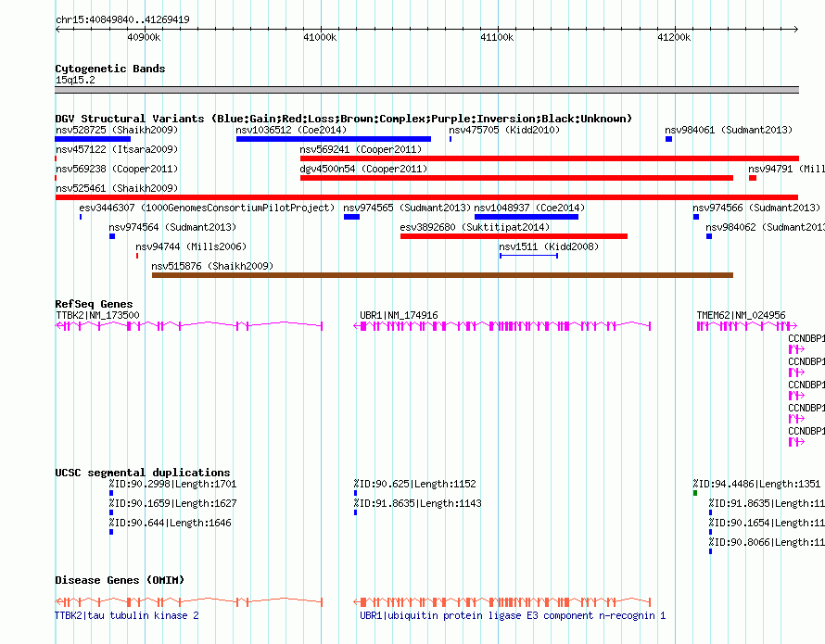The height and width of the screenshot is (644, 825).
Task: Click the 41100k ruler tick label
Action: [x=497, y=37]
